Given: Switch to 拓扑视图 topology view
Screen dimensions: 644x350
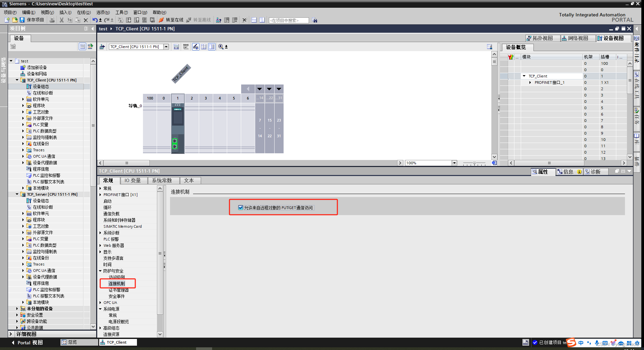Looking at the screenshot, I should pyautogui.click(x=542, y=38).
